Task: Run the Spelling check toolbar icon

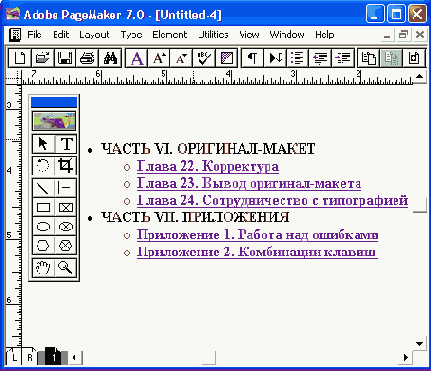Action: 204,58
